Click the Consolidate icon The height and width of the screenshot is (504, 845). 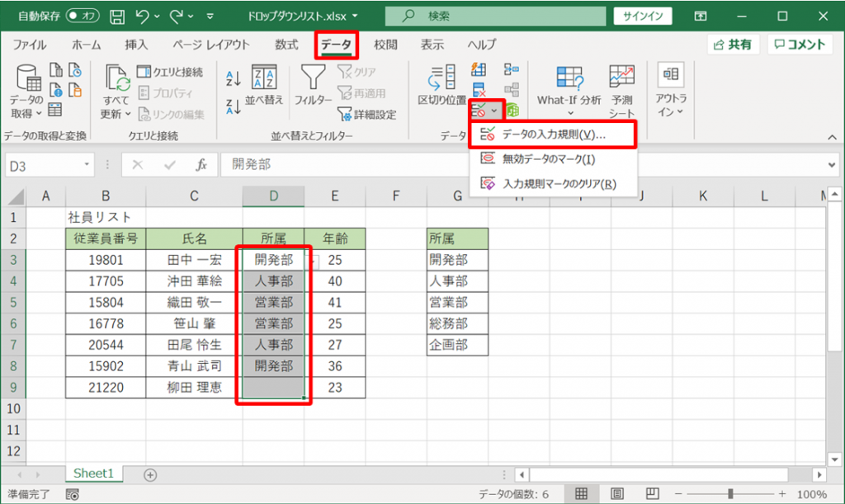pyautogui.click(x=512, y=69)
